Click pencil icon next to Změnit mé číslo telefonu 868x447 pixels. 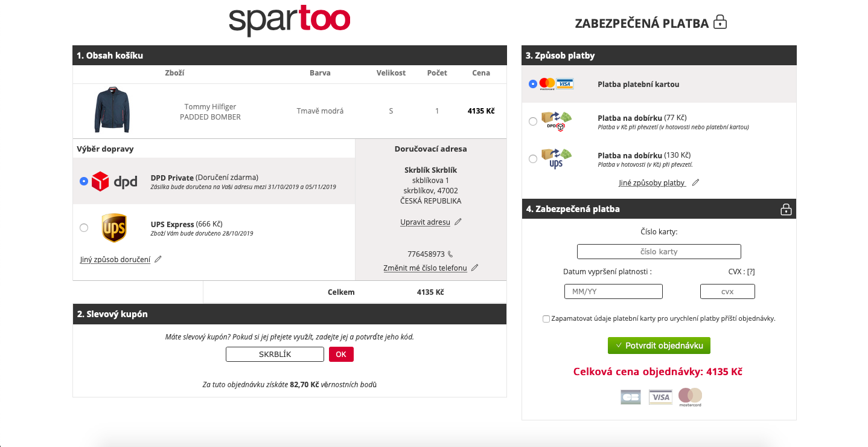click(475, 268)
